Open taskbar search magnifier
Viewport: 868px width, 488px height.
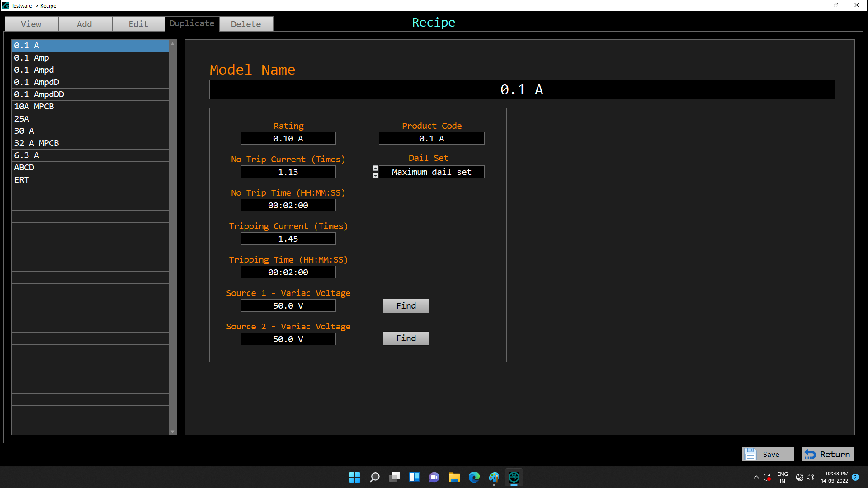point(374,477)
